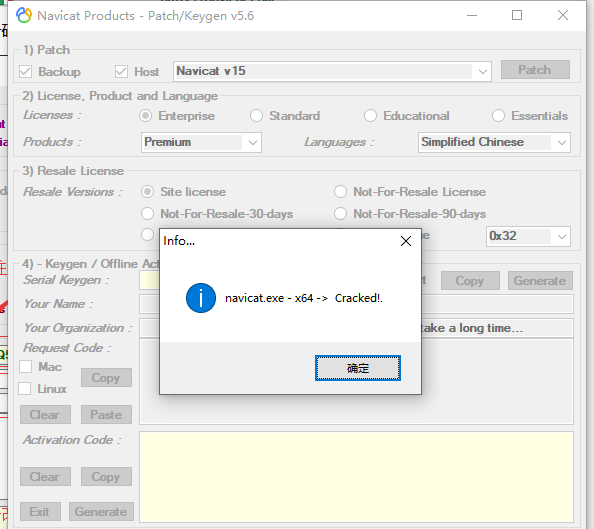
Task: Click the Paste button
Action: (106, 415)
